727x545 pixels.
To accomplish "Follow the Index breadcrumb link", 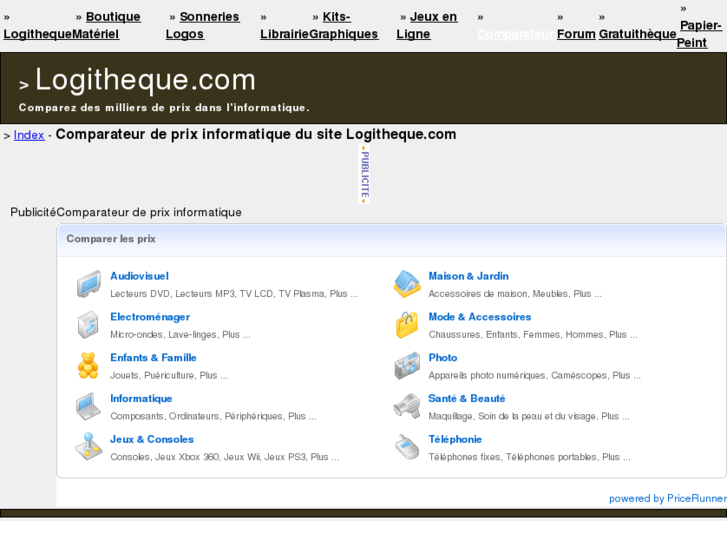I will (29, 135).
